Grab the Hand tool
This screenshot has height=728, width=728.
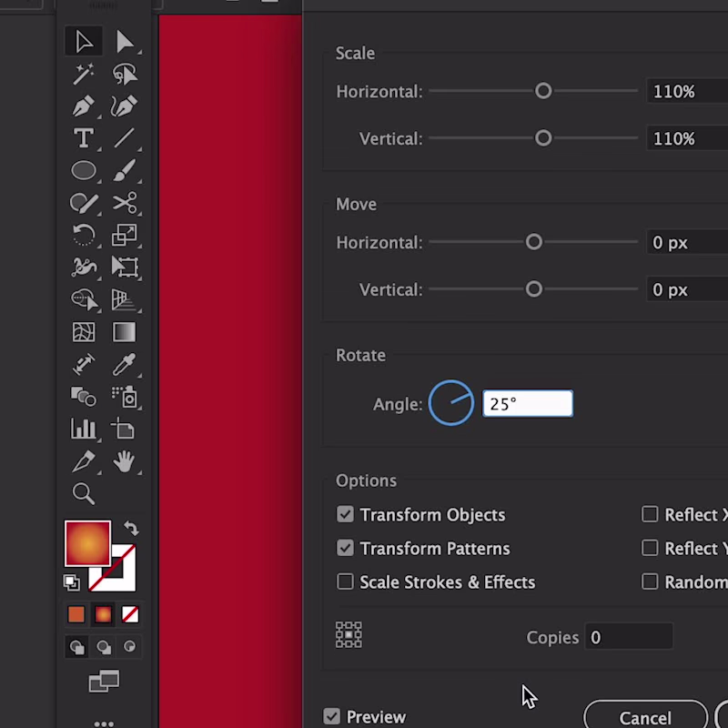tap(126, 461)
